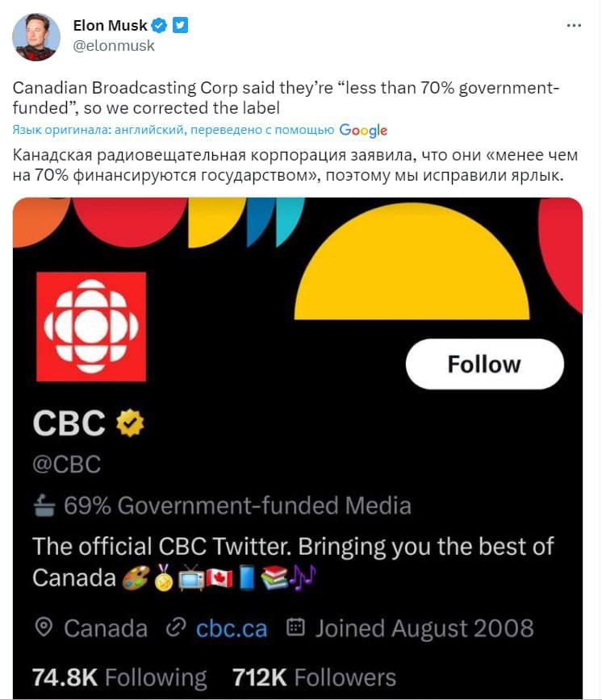Click the gold verified badge beside CBC

coord(130,423)
